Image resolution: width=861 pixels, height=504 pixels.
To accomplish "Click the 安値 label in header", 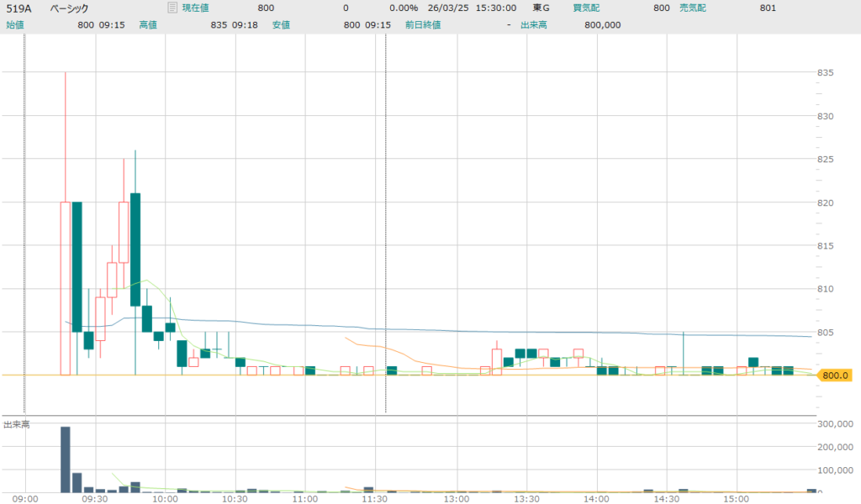I will click(x=281, y=24).
